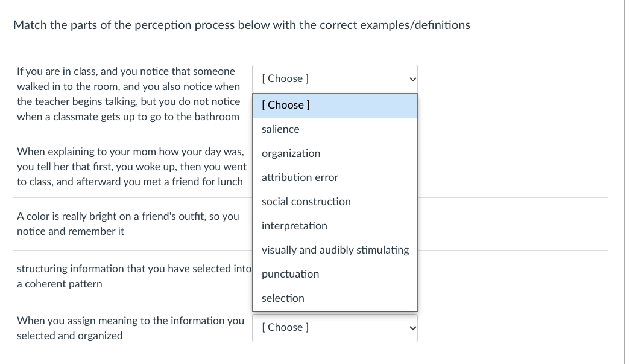Open the dropdown for the classroom noticing question
Screen dimensions: 644x364
point(334,78)
